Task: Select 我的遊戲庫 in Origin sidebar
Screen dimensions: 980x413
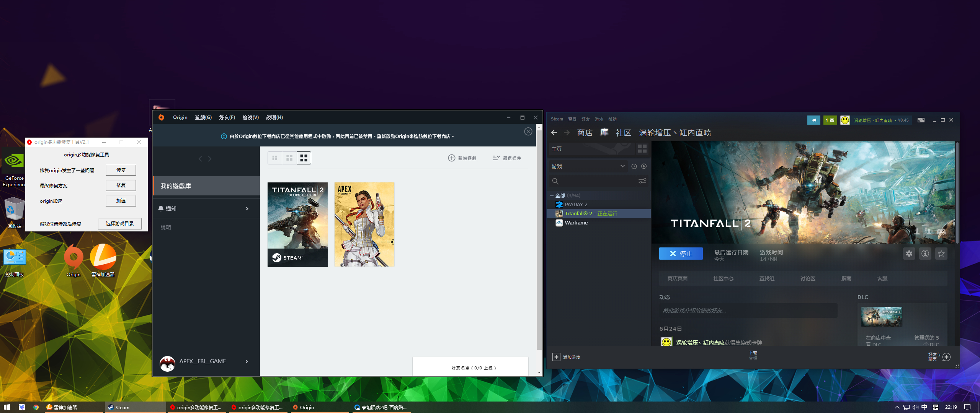Action: [x=206, y=186]
